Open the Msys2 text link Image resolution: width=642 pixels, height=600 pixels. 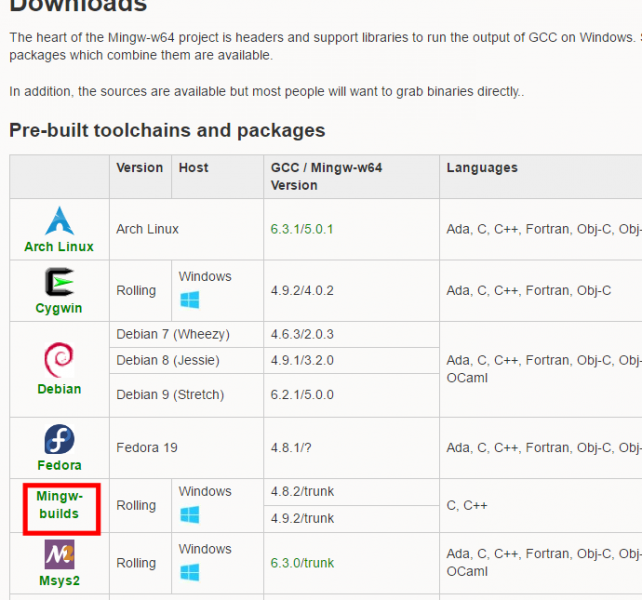tap(59, 581)
